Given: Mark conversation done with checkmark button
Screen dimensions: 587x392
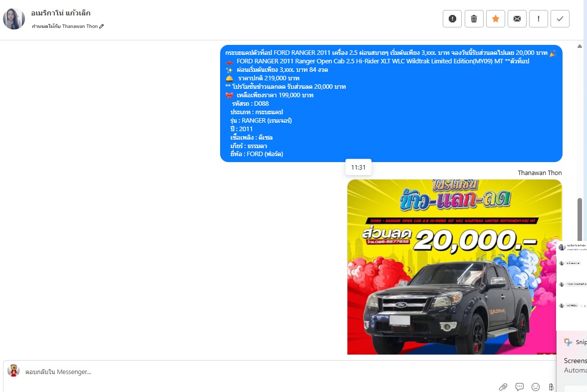Looking at the screenshot, I should tap(560, 19).
